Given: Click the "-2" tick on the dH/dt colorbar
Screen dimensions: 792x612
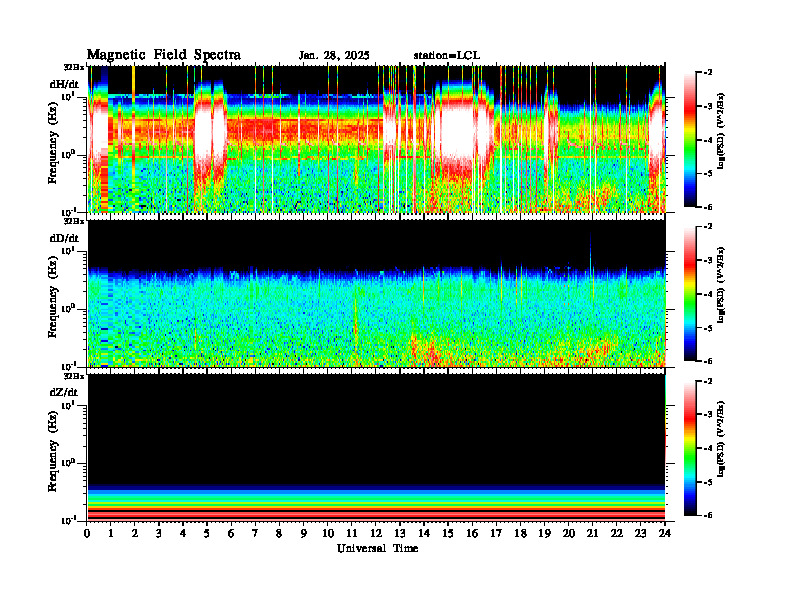Looking at the screenshot, I should point(708,73).
